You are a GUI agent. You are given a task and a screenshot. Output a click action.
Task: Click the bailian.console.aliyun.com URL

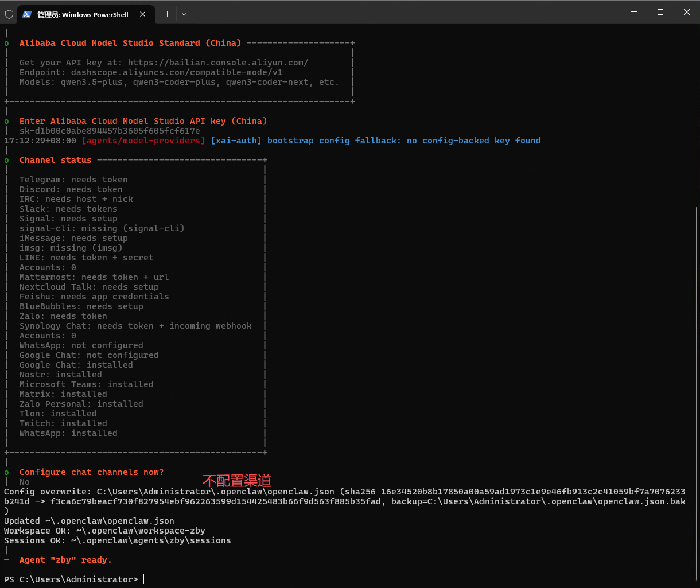218,63
